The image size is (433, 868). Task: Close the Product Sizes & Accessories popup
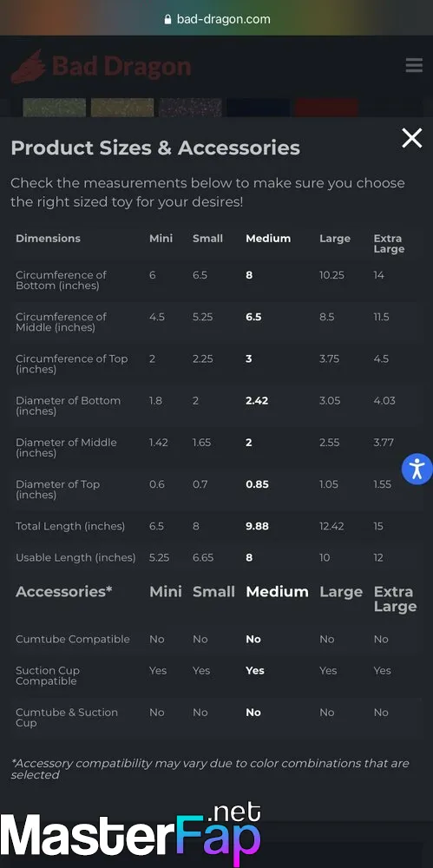click(x=411, y=138)
